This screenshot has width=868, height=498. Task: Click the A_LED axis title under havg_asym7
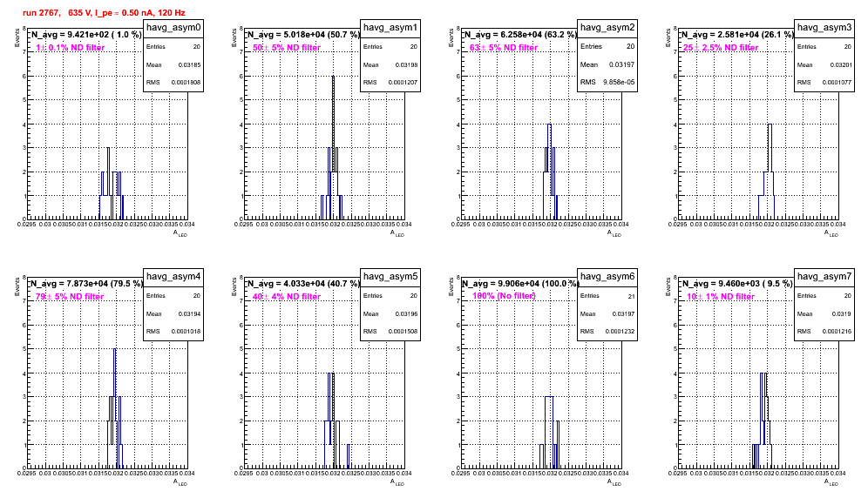pos(831,482)
